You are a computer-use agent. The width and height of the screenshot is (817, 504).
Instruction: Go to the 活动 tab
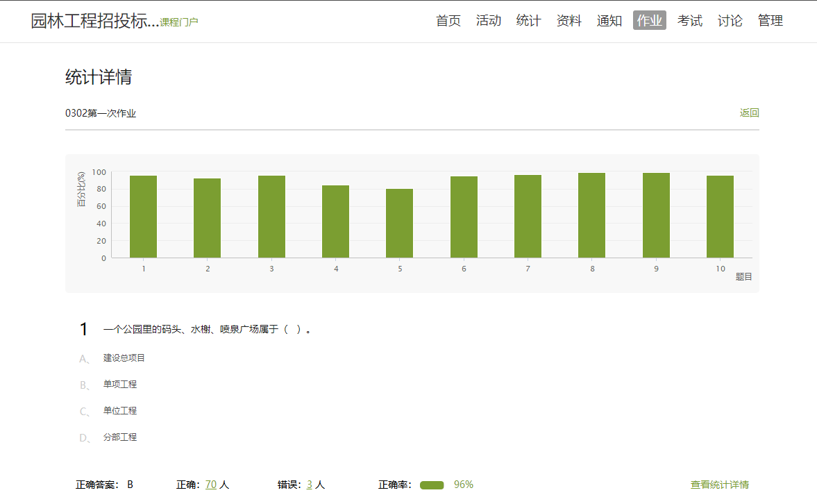pos(488,21)
